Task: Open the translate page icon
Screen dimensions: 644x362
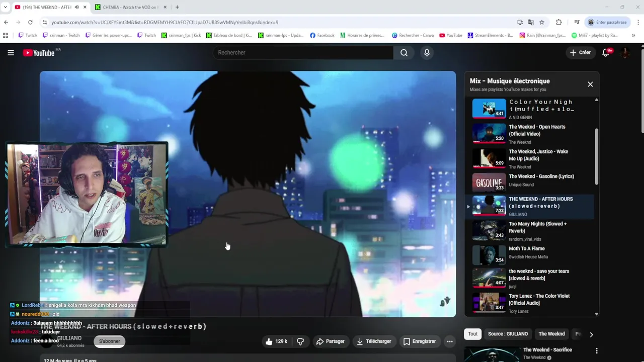Action: 531,22
